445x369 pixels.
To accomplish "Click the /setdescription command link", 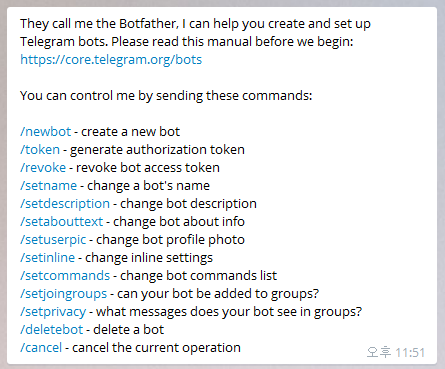I will pos(65,204).
